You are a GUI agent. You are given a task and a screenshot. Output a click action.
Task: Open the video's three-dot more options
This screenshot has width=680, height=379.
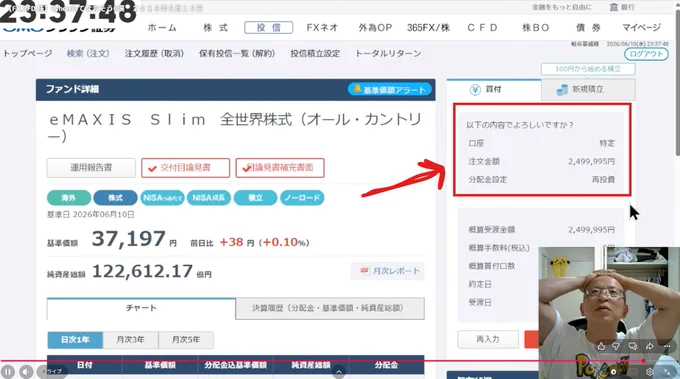click(x=667, y=346)
